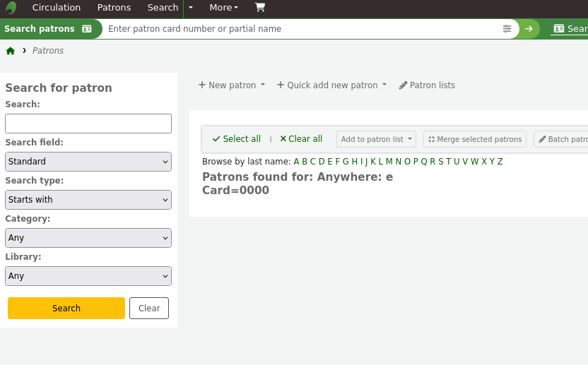588x365 pixels.
Task: Click the home breadcrumb icon
Action: [x=11, y=51]
